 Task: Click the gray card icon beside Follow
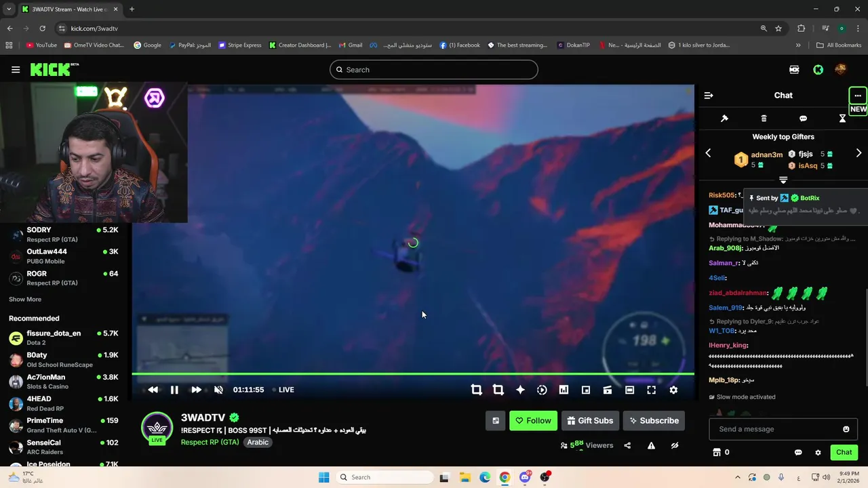(496, 421)
